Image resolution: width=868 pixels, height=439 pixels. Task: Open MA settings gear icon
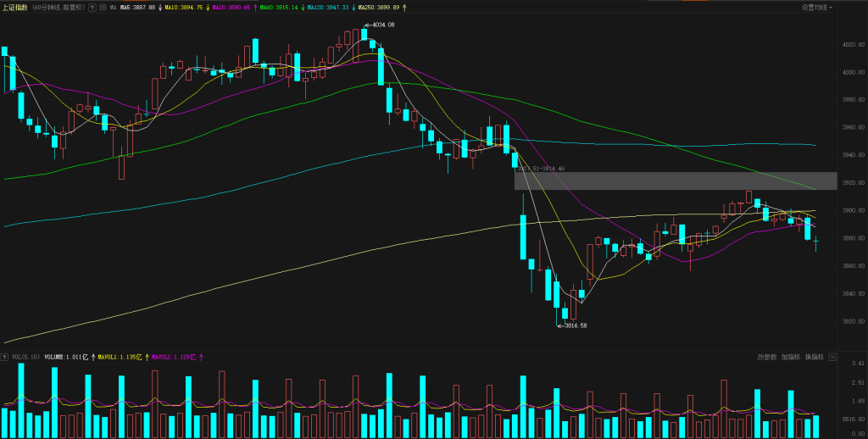[x=103, y=8]
